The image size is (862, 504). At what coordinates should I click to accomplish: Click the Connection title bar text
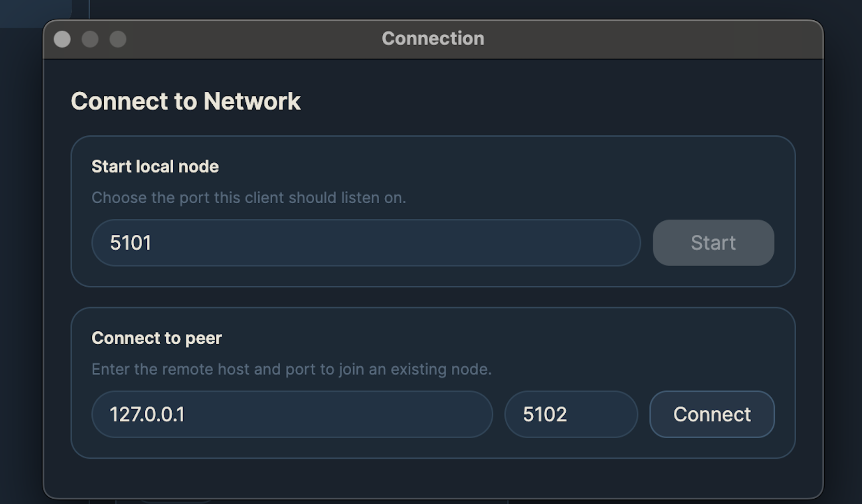[433, 38]
